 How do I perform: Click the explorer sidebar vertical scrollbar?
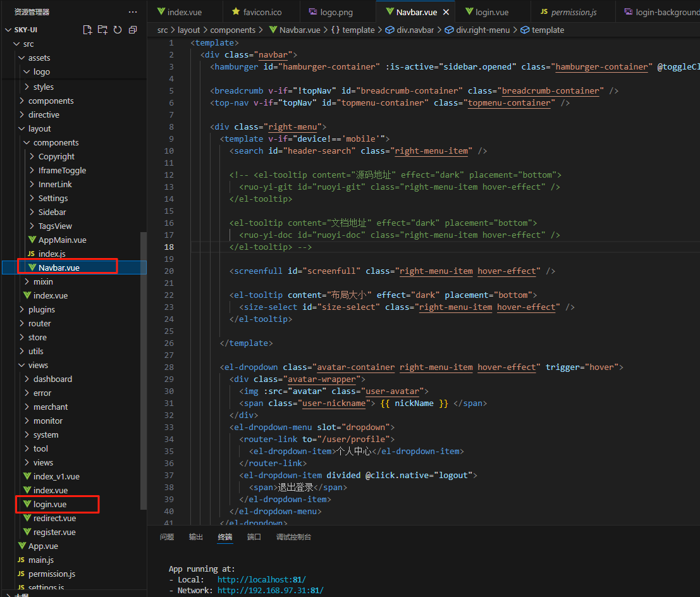click(144, 371)
